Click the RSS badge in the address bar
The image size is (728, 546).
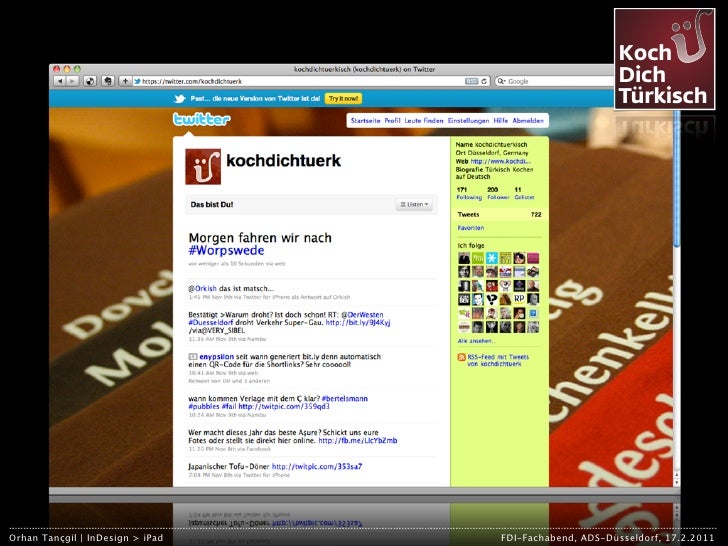coord(471,81)
